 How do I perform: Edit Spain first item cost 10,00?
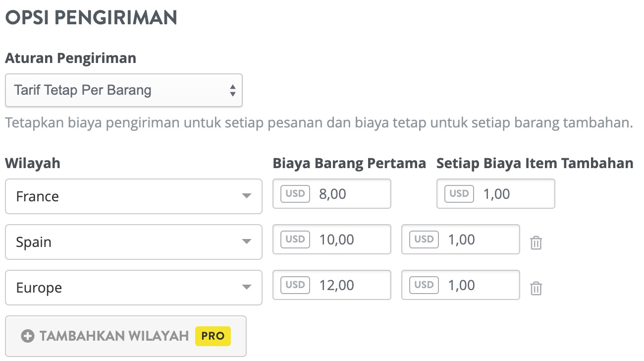point(332,239)
